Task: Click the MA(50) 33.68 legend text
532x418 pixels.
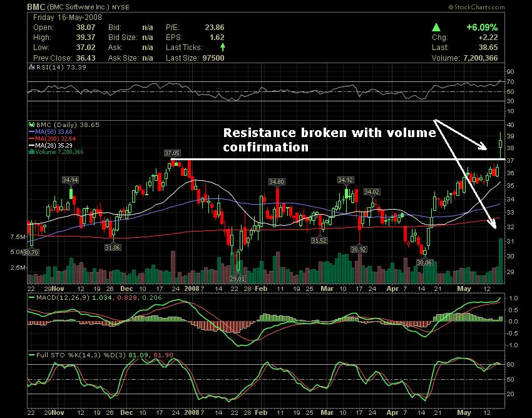Action: click(x=54, y=131)
